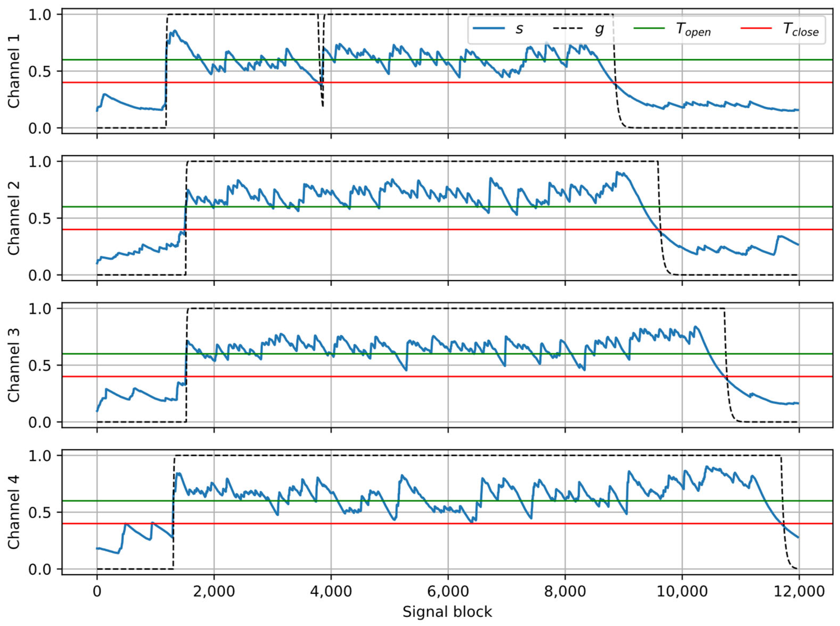Select the T_open legend text label
Viewport: 840px width, 626px height.
point(694,29)
